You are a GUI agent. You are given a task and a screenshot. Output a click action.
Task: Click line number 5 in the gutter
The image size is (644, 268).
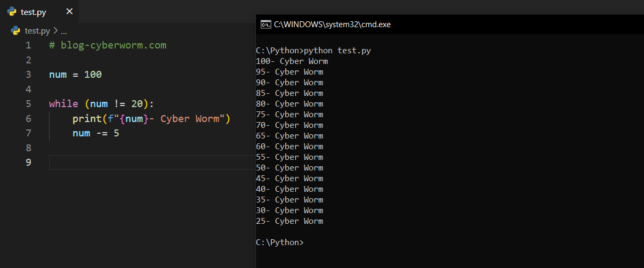point(28,104)
